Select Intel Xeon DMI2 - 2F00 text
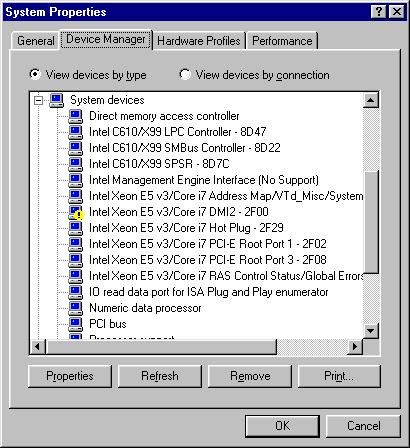Screen dimensions: 410x448 (179, 212)
